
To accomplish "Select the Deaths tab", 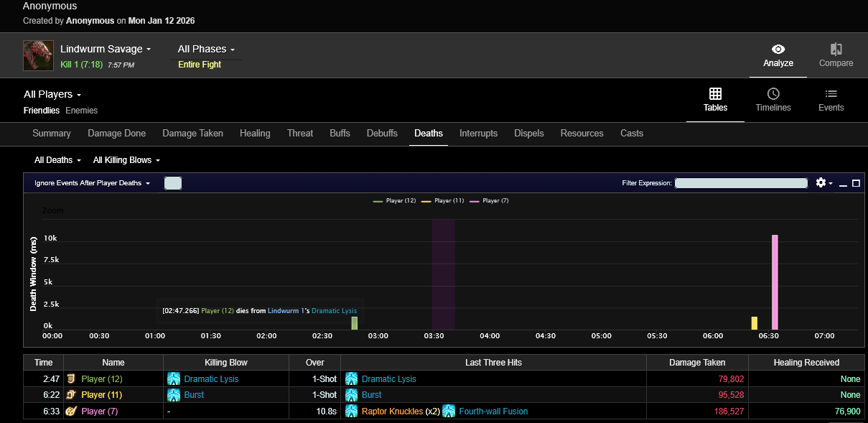I will (429, 133).
